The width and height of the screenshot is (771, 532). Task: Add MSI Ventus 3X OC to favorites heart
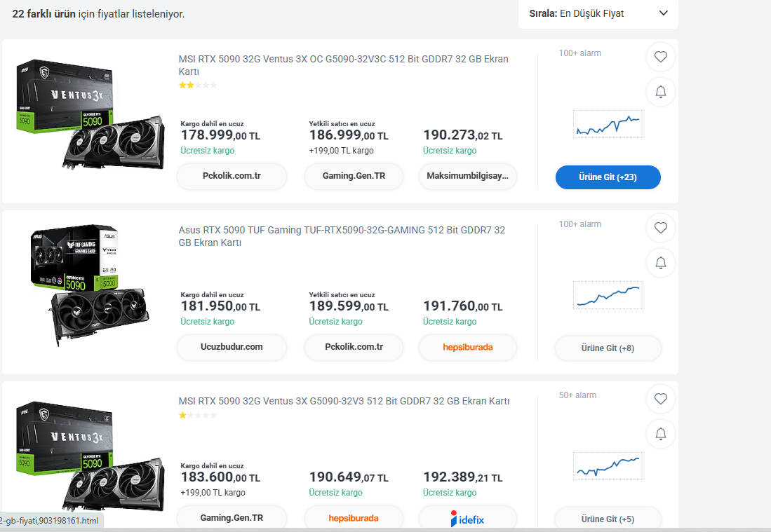[660, 57]
